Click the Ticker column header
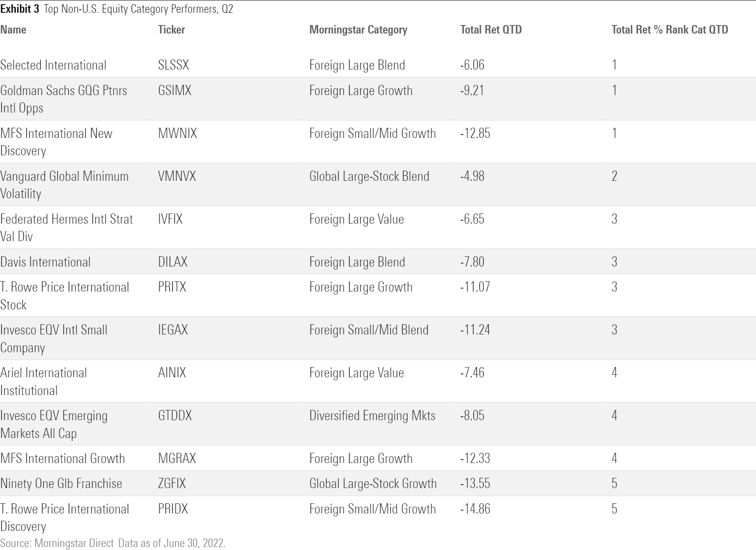The image size is (756, 550). coord(171,30)
